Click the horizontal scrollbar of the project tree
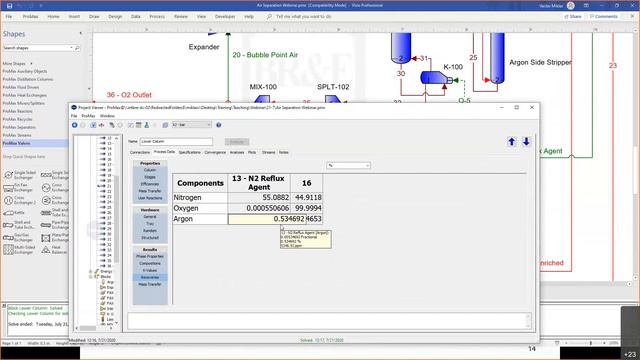 pyautogui.click(x=93, y=328)
